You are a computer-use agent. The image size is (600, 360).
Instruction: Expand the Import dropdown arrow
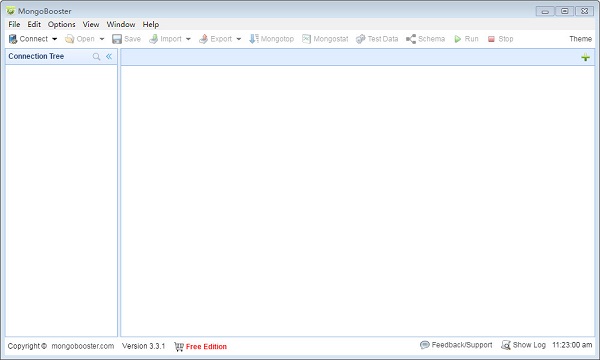click(188, 39)
